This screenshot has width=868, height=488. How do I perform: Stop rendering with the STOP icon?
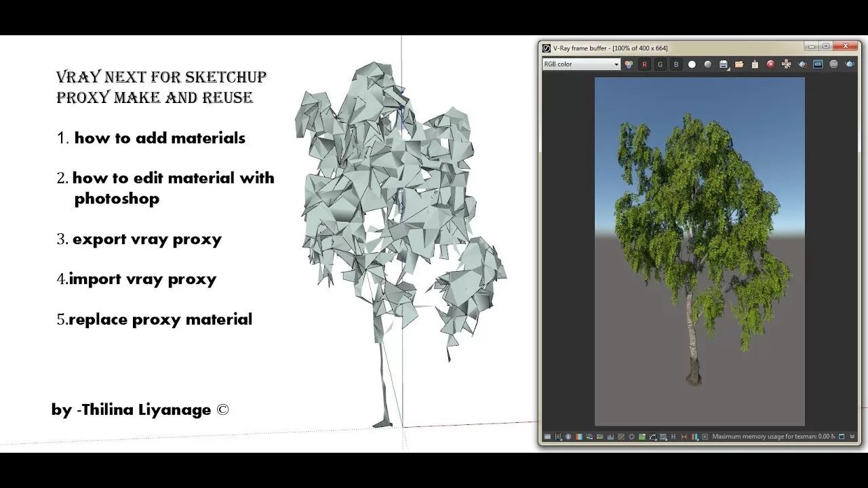point(833,64)
